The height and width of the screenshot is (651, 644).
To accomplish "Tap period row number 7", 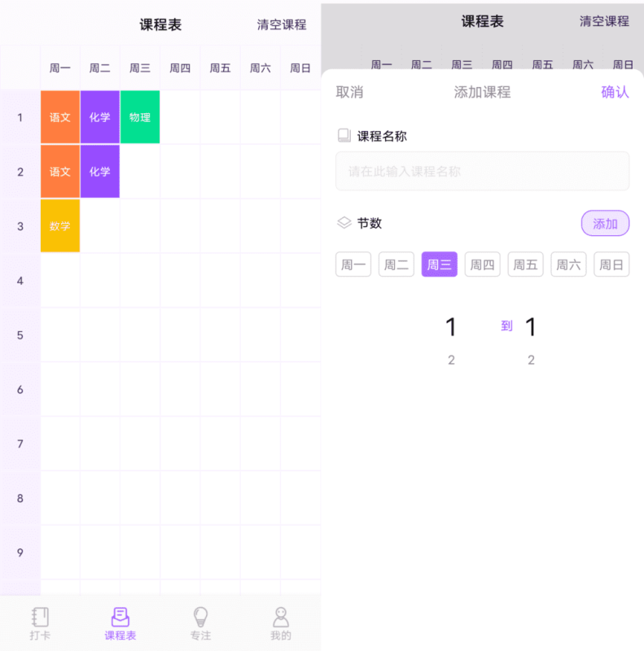I will tap(20, 443).
